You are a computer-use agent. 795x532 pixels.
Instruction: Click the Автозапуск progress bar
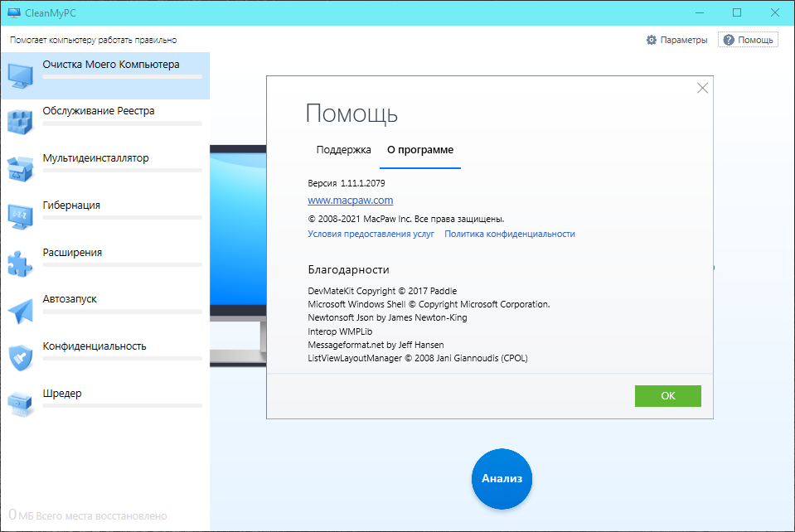click(x=122, y=312)
